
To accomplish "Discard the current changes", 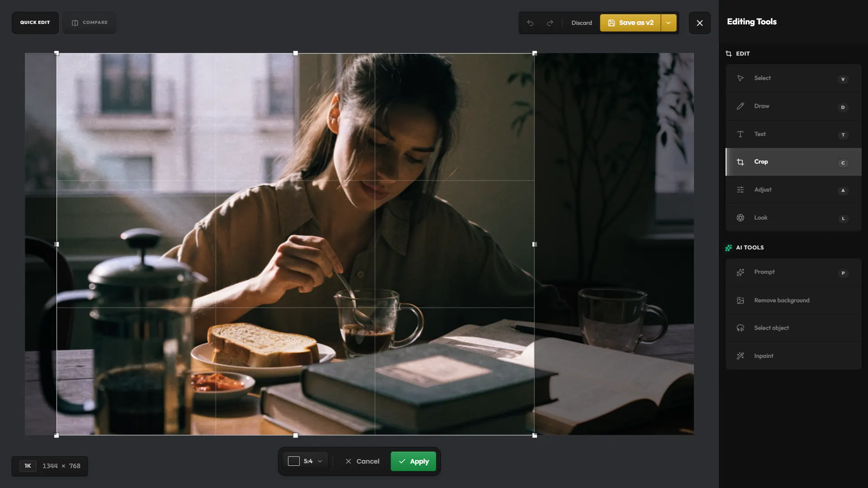I will [x=581, y=23].
